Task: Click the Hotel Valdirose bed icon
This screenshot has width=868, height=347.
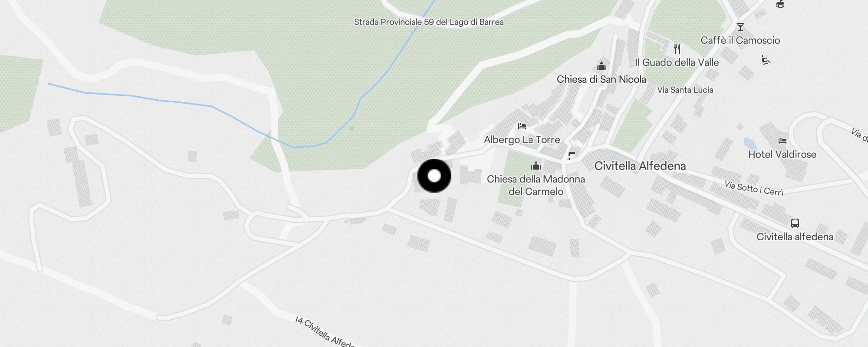Action: tap(783, 141)
